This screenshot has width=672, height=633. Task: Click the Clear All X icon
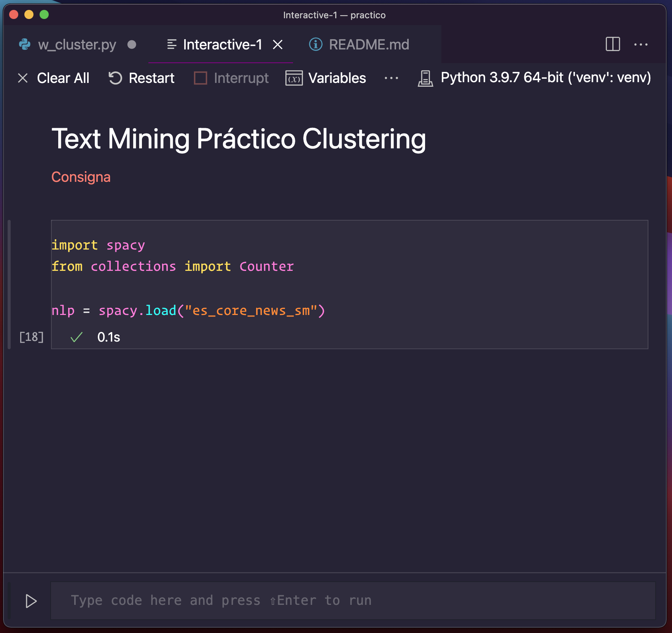pos(23,78)
